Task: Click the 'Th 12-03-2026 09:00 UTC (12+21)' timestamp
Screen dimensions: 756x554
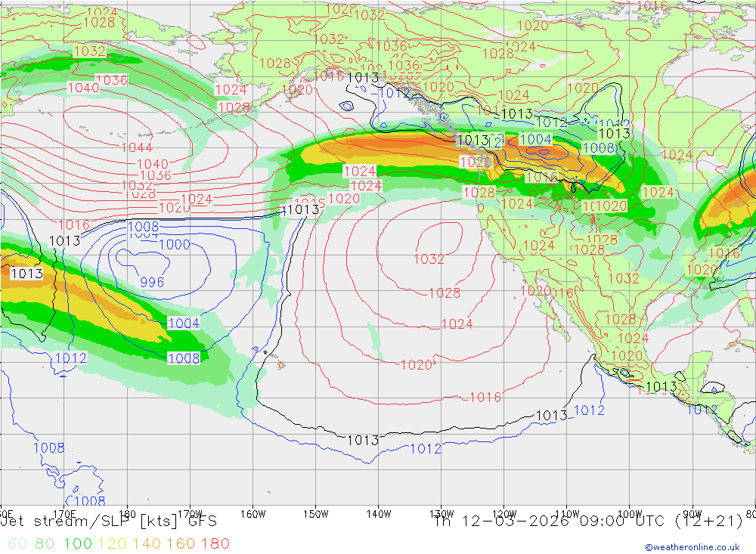Action: tap(588, 522)
